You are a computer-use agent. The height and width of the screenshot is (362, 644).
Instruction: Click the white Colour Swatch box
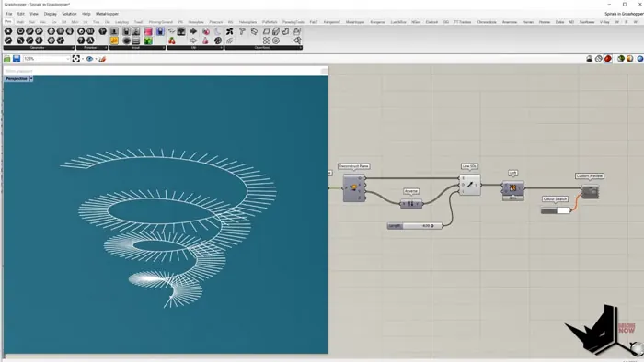[x=563, y=210]
